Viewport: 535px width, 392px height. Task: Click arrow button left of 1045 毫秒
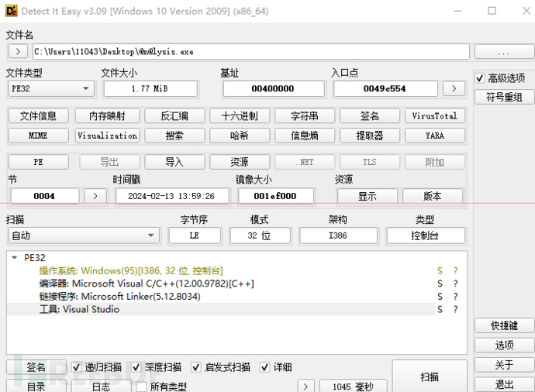tap(305, 387)
